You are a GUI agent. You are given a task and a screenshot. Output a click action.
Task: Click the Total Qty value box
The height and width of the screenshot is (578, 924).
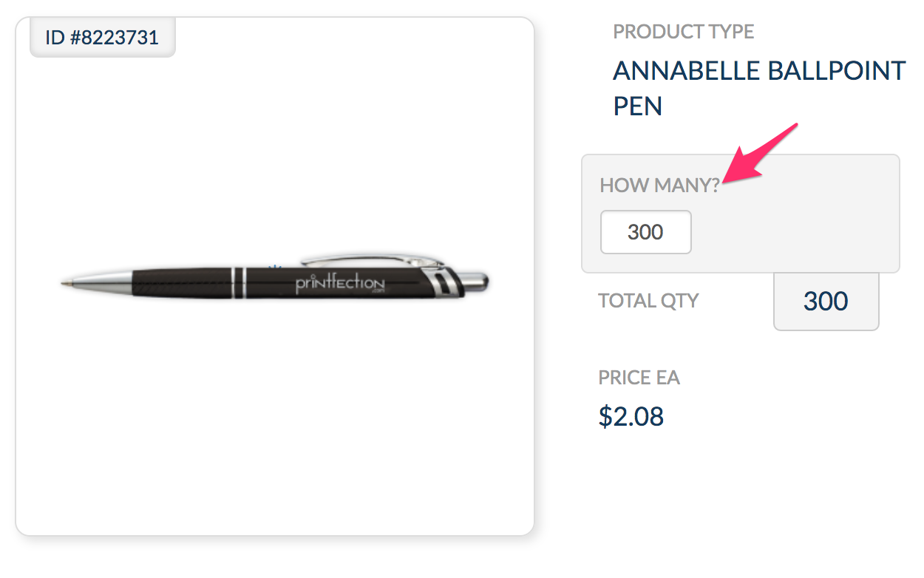pos(826,302)
